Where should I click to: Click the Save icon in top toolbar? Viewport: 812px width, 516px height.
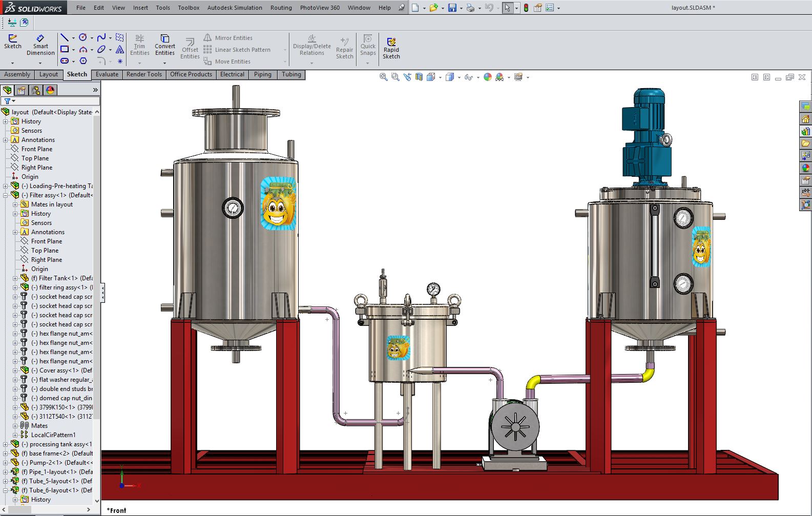point(452,8)
